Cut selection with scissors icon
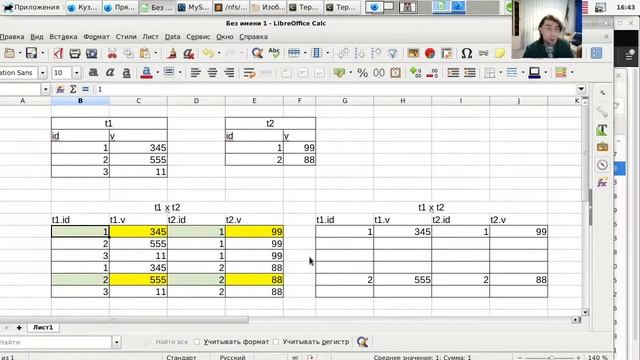The width and height of the screenshot is (640, 360). click(x=112, y=53)
